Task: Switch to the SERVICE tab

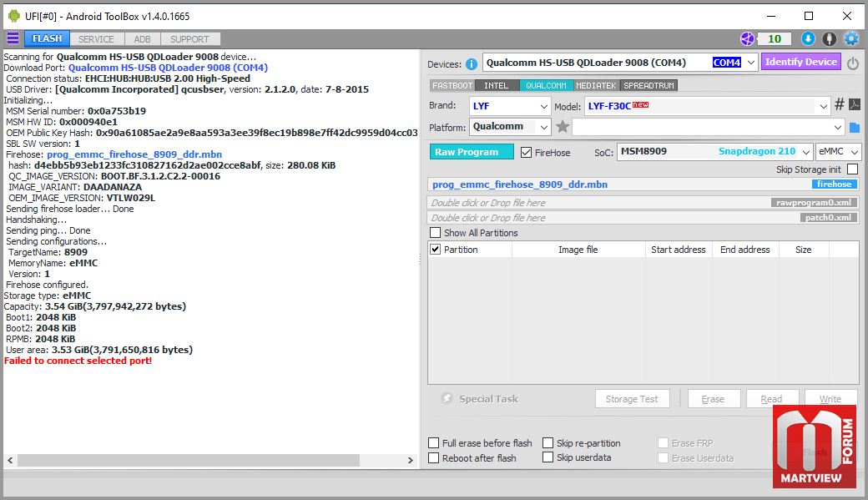Action: click(x=96, y=39)
